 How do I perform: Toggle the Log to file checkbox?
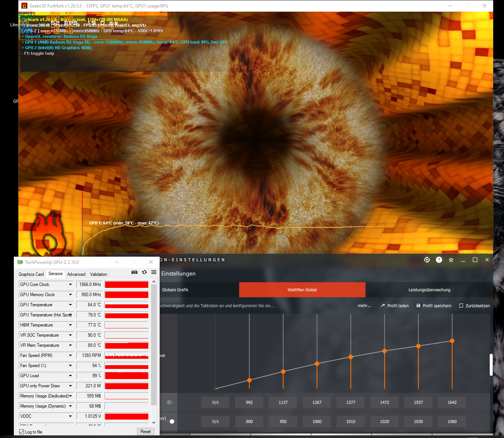pyautogui.click(x=22, y=432)
